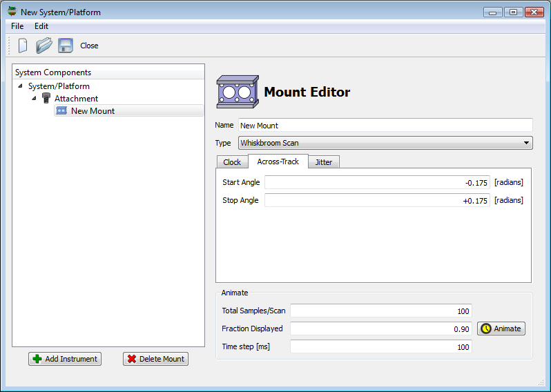Open the Edit menu
Screen dimensions: 551x392
tap(41, 26)
